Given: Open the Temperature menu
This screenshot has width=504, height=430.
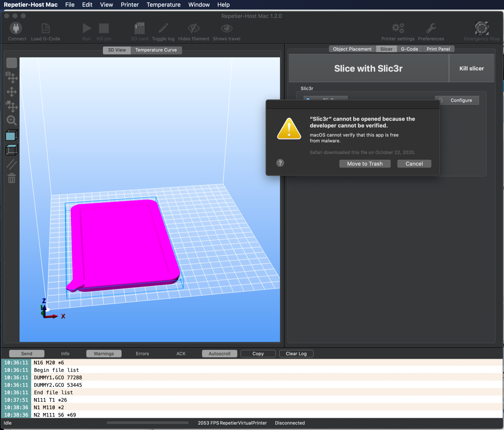Looking at the screenshot, I should coord(163,5).
